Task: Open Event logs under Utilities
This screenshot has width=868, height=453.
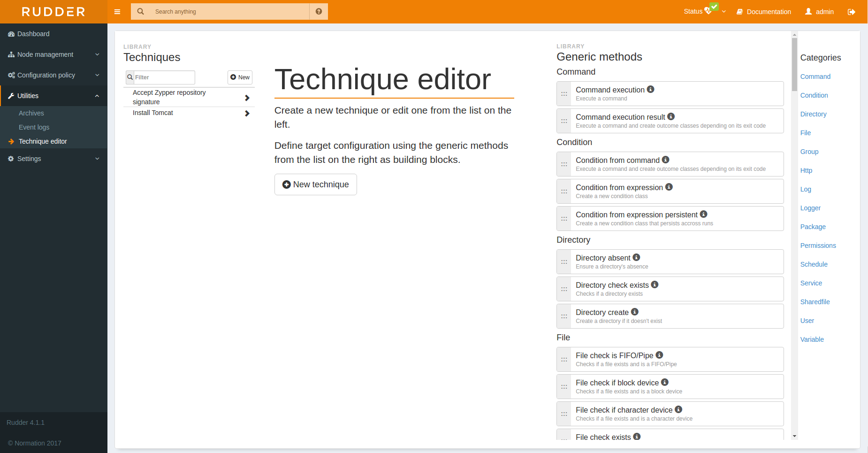Action: click(34, 127)
